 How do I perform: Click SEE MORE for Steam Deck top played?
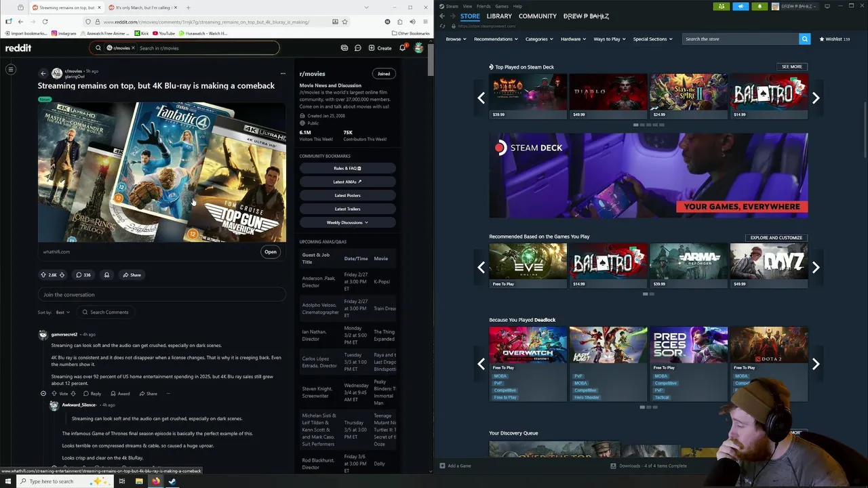[791, 67]
